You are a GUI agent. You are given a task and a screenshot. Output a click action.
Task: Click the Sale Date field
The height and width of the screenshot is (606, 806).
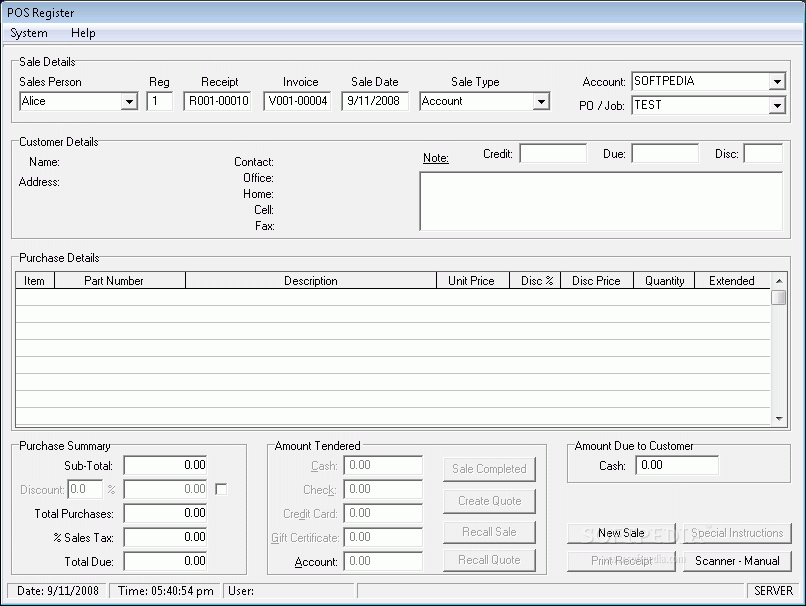(375, 101)
